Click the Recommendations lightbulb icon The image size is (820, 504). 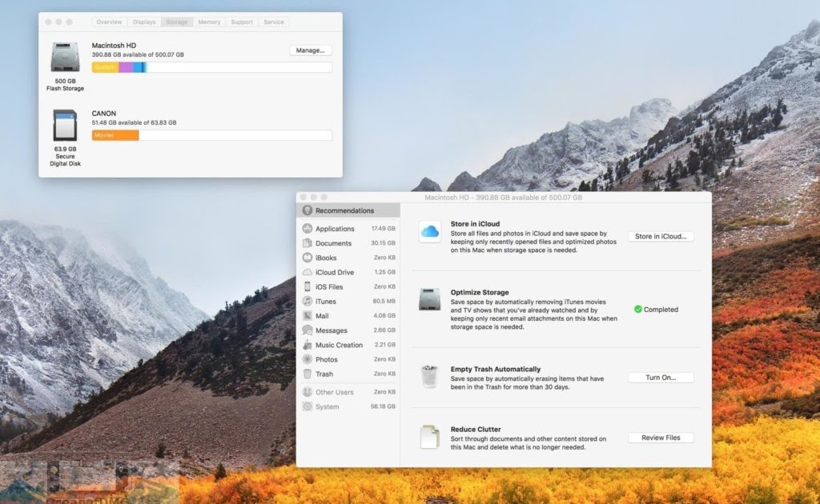pyautogui.click(x=307, y=210)
